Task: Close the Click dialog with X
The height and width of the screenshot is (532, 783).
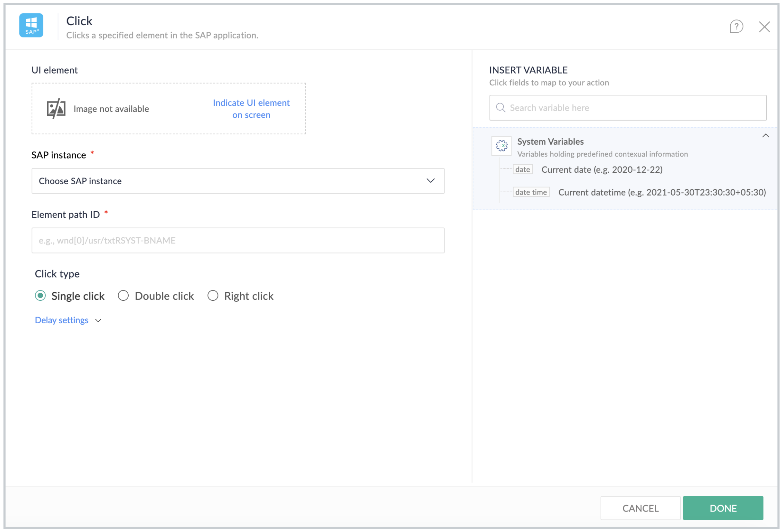Action: coord(764,27)
